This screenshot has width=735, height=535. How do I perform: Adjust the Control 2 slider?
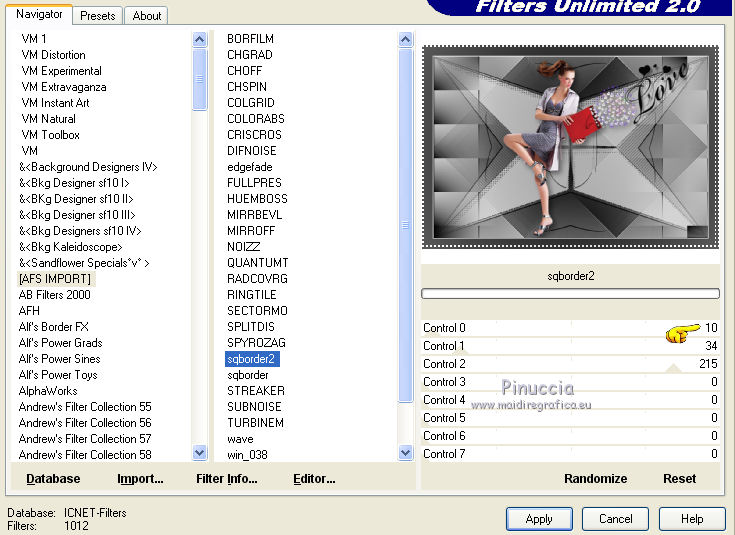click(x=570, y=364)
